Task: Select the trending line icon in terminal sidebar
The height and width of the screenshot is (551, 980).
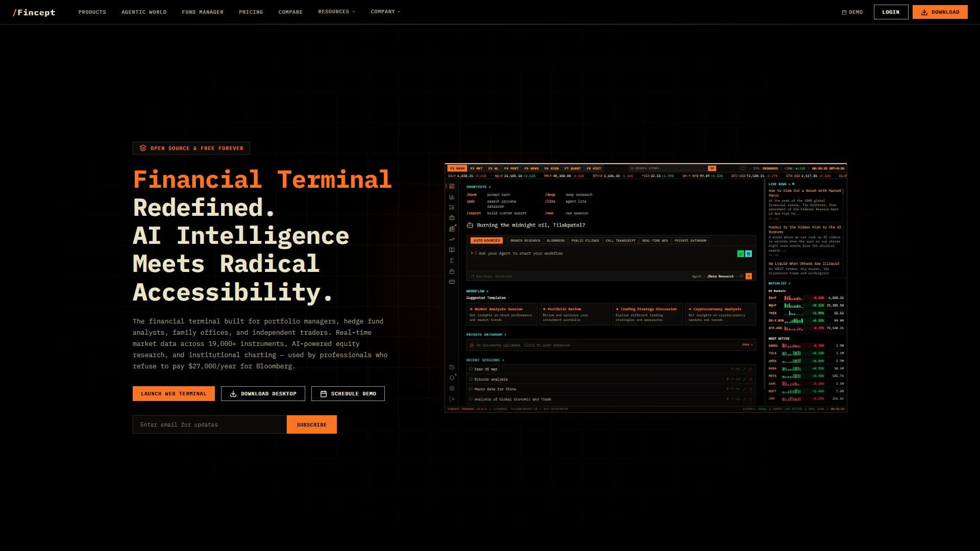Action: tap(452, 239)
